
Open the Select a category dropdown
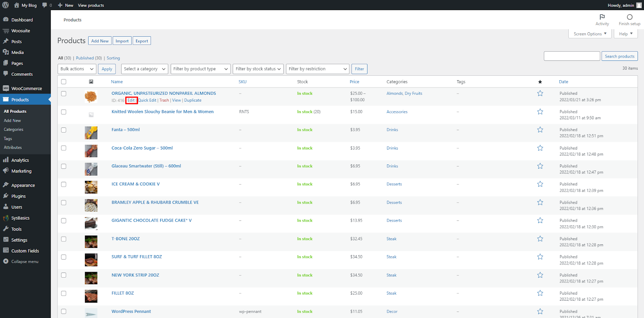(145, 69)
